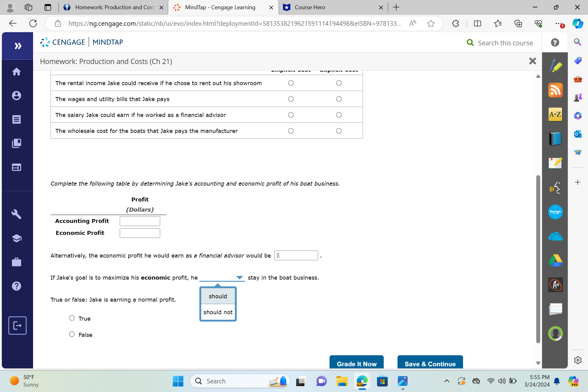The image size is (588, 392).
Task: Choose 'should not' from the open dropdown
Action: (217, 312)
